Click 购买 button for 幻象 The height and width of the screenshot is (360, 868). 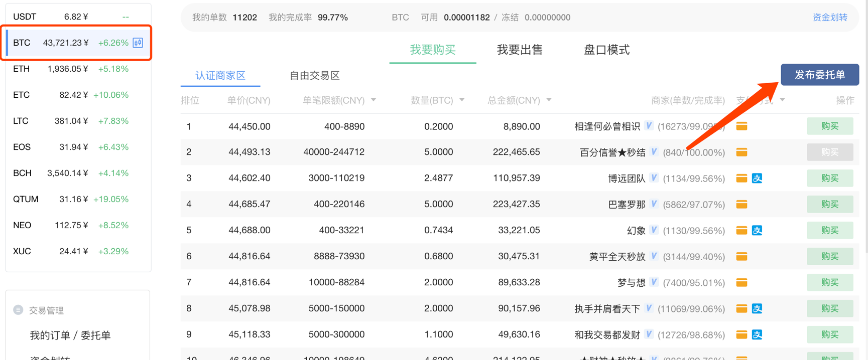click(830, 230)
